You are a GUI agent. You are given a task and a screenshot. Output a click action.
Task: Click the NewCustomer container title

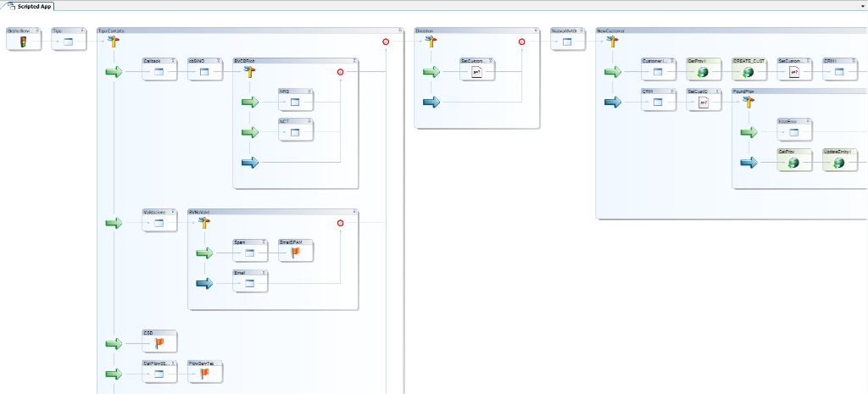(x=610, y=31)
